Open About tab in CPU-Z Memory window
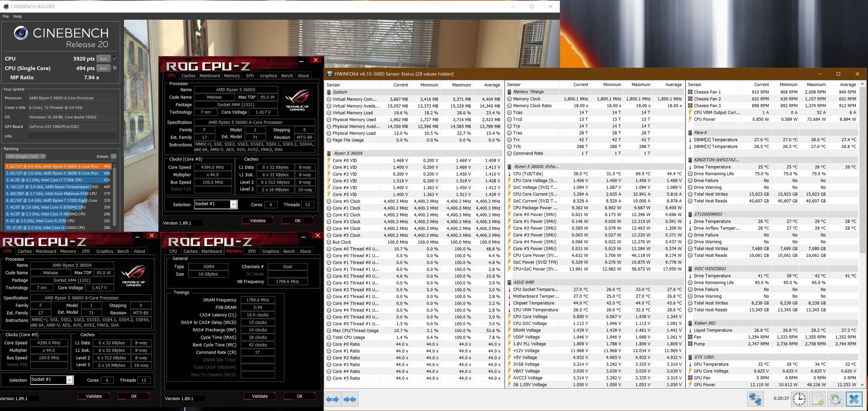This screenshot has width=868, height=411. [305, 251]
